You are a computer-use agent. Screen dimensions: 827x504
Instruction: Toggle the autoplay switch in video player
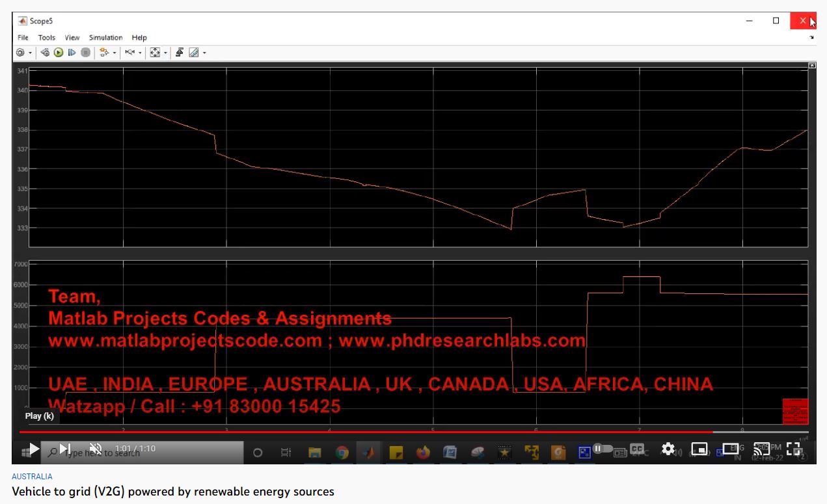tap(603, 449)
